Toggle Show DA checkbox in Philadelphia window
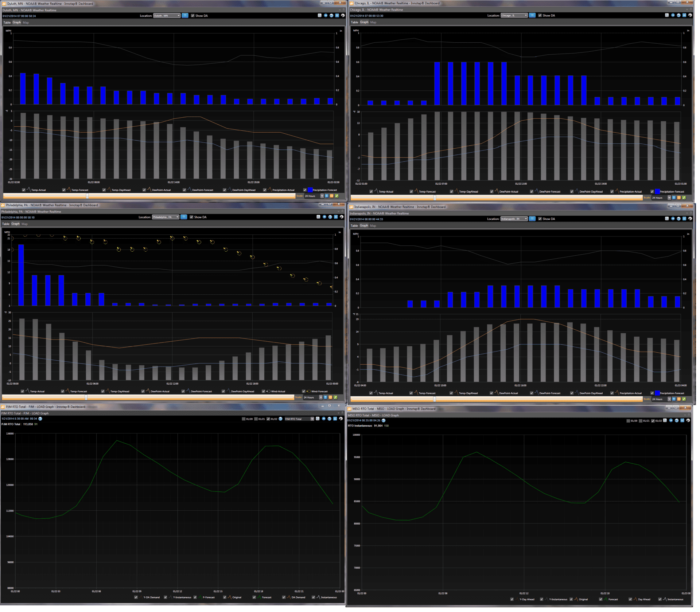Image resolution: width=700 pixels, height=612 pixels. [191, 217]
